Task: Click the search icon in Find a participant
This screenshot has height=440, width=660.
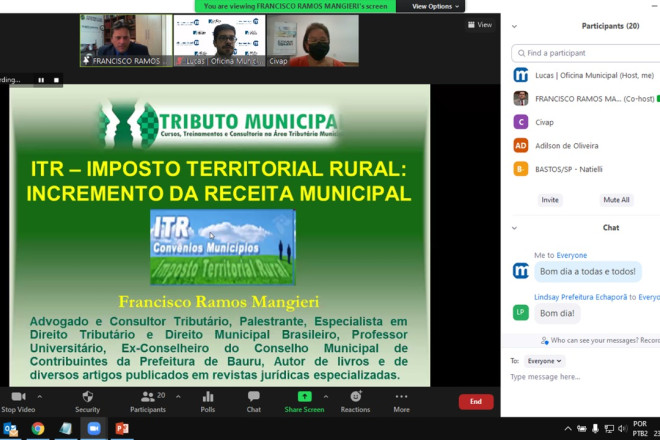Action: tap(521, 53)
